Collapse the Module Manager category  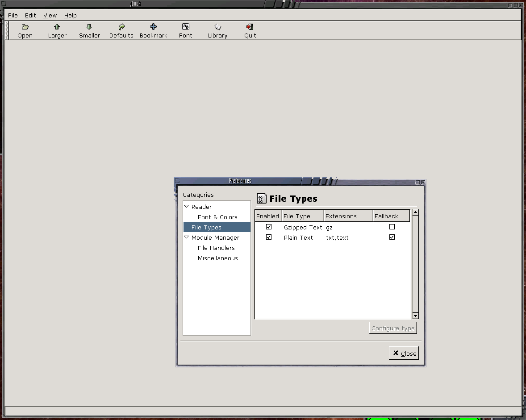coord(187,237)
